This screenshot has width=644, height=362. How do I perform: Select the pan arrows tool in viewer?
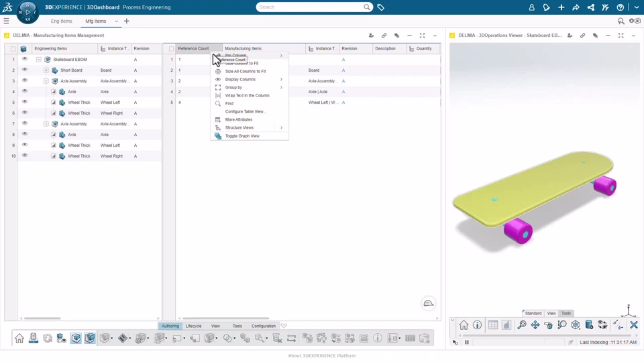[x=535, y=325]
